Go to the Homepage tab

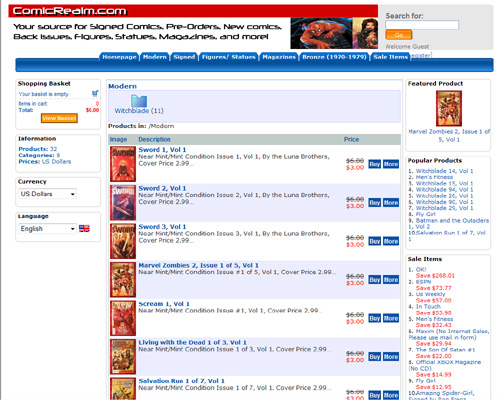[119, 57]
